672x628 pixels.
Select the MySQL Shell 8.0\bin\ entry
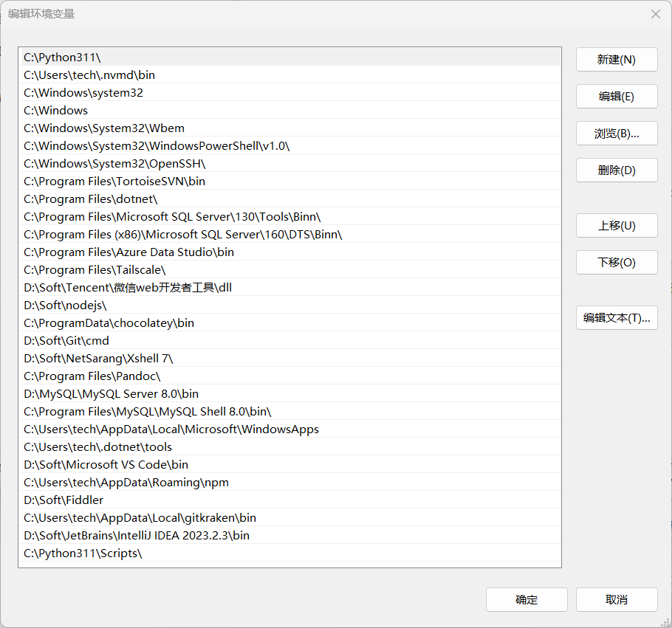click(289, 411)
